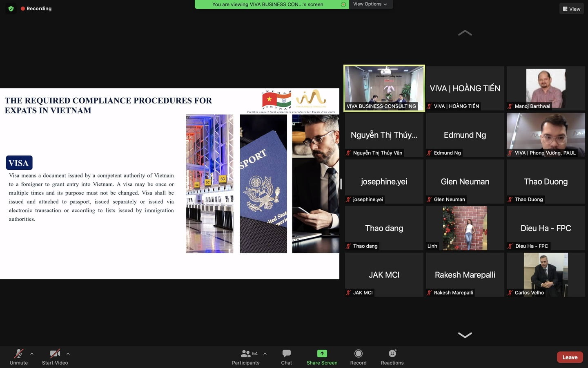Show next page of participant tiles
The height and width of the screenshot is (368, 588).
pyautogui.click(x=465, y=335)
